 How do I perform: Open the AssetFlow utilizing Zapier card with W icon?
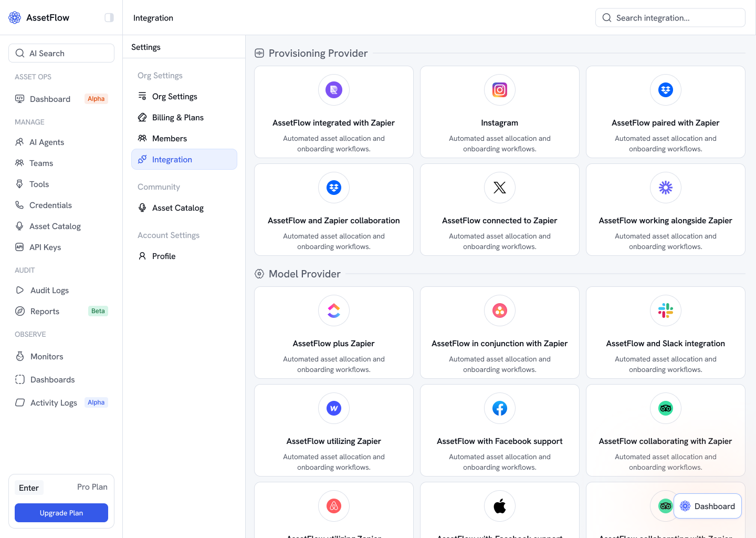pos(334,430)
